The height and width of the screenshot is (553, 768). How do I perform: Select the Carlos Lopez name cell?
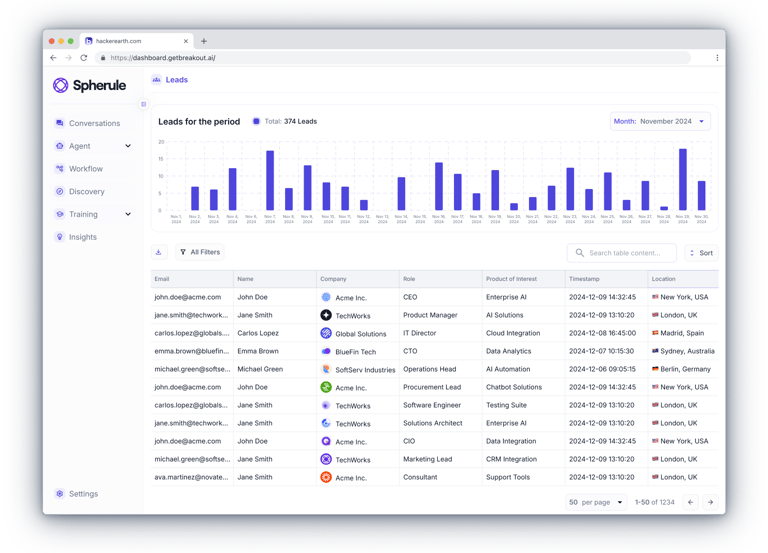coord(258,333)
